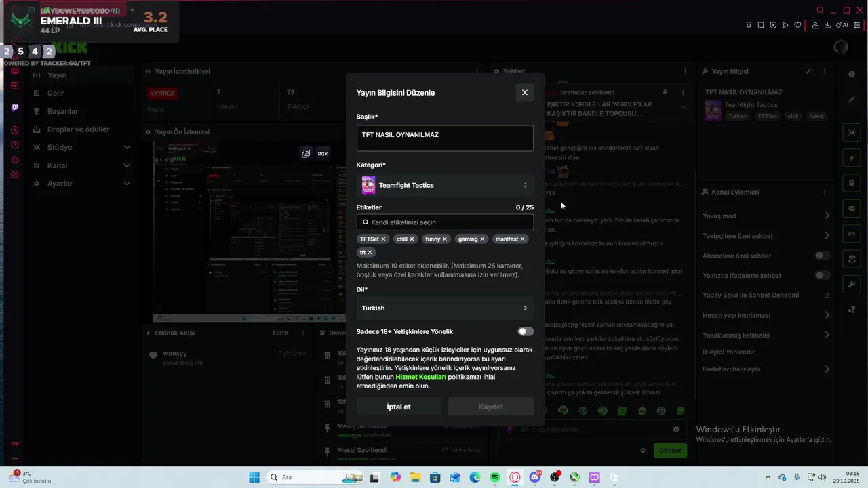
Task: Open Yapay Zeka ile Sohbet Denetimi
Action: coord(766,296)
